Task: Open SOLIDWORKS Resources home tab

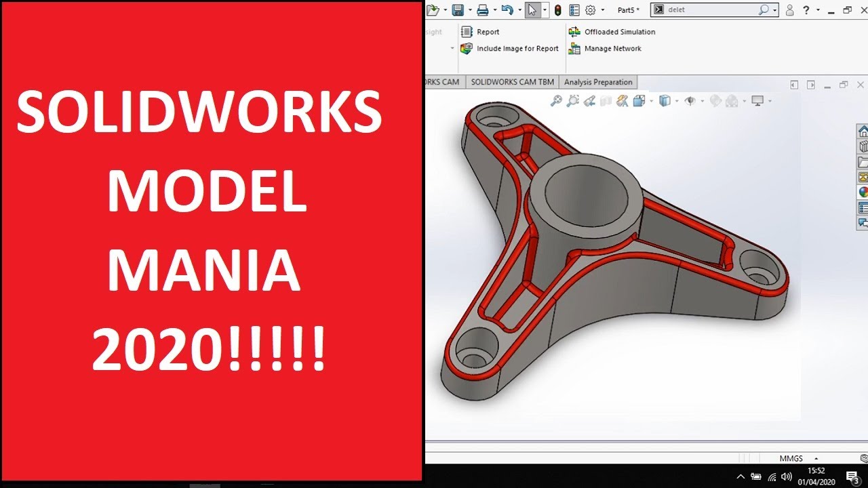Action: tap(863, 131)
